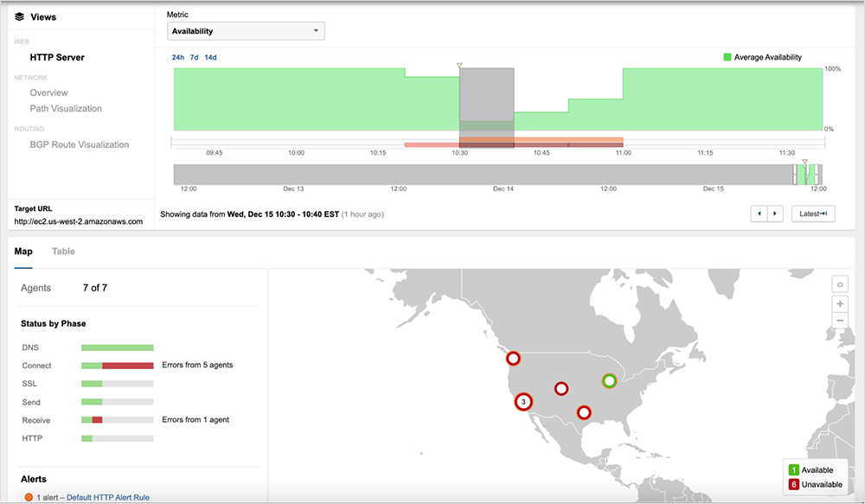This screenshot has height=504, width=865.
Task: Select the 7d time range
Action: pyautogui.click(x=195, y=58)
